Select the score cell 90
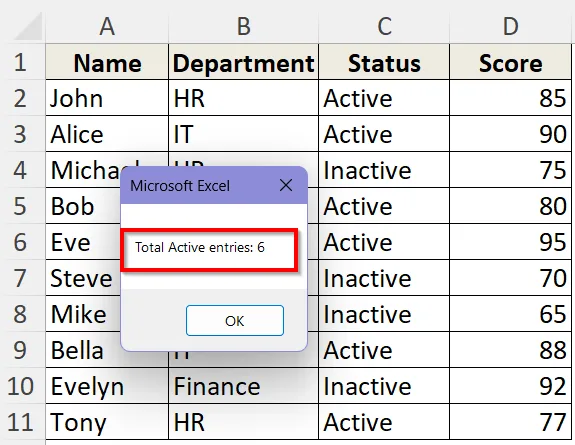Image resolution: width=575 pixels, height=445 pixels. pyautogui.click(x=510, y=134)
